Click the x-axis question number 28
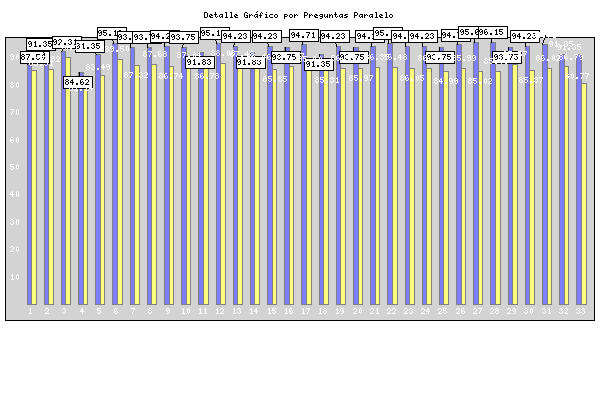Screen dimensions: 600x400 (x=494, y=311)
